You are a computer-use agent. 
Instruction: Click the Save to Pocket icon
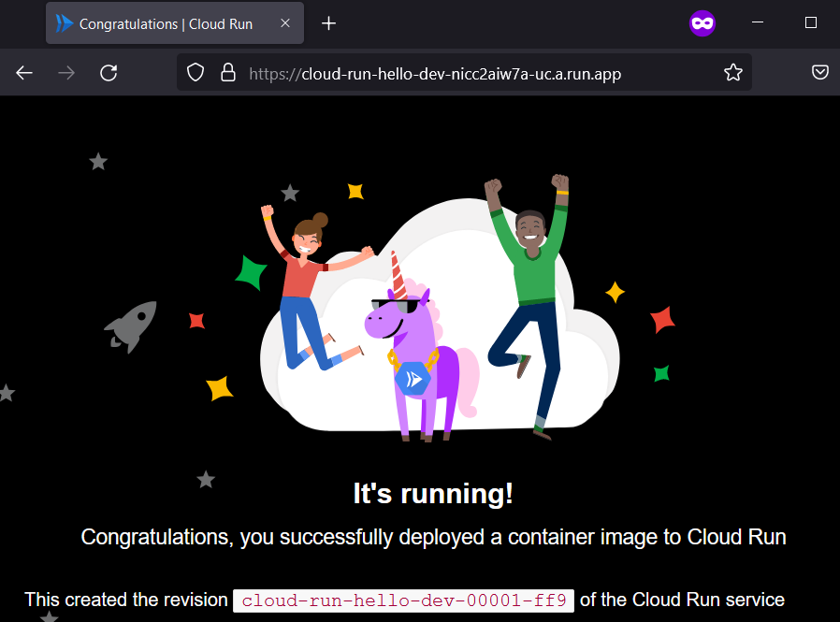[820, 73]
